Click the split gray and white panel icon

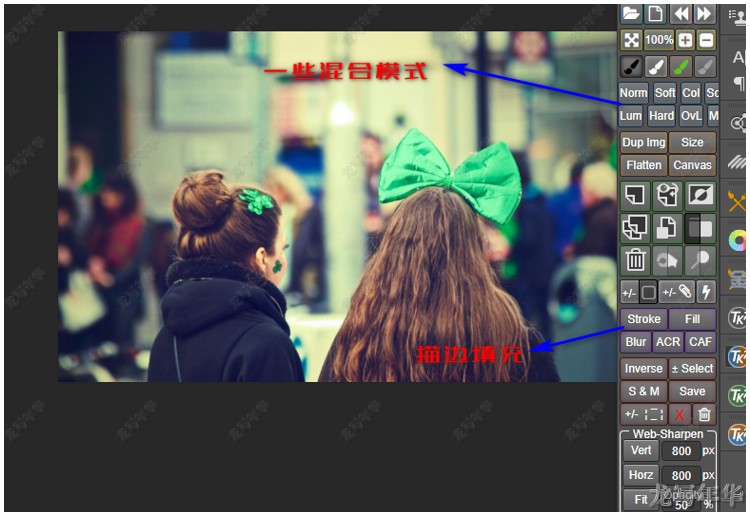(700, 228)
